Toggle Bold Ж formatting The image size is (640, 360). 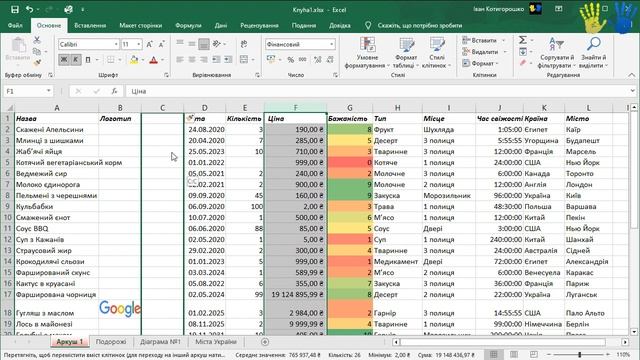click(64, 60)
